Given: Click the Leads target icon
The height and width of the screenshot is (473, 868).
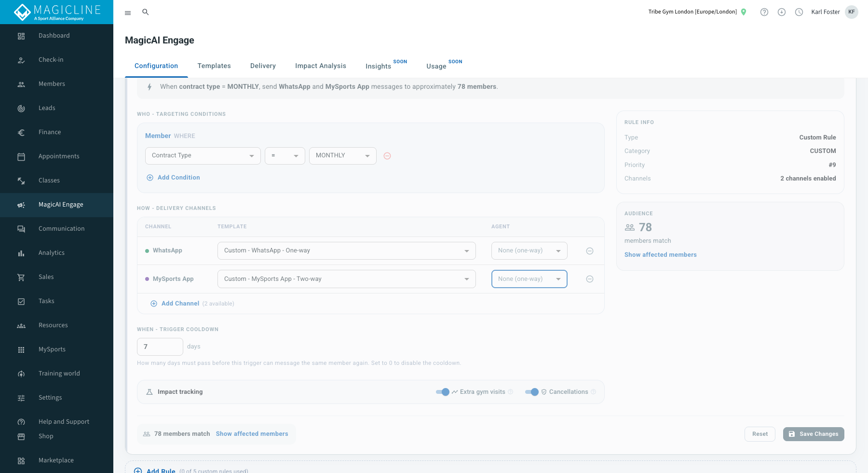Looking at the screenshot, I should tap(21, 108).
